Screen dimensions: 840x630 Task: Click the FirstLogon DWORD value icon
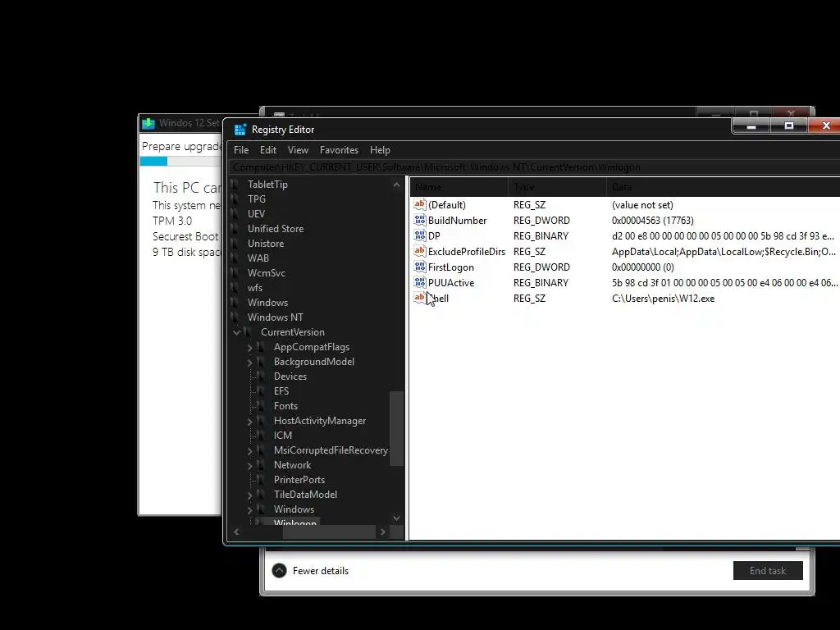coord(419,267)
